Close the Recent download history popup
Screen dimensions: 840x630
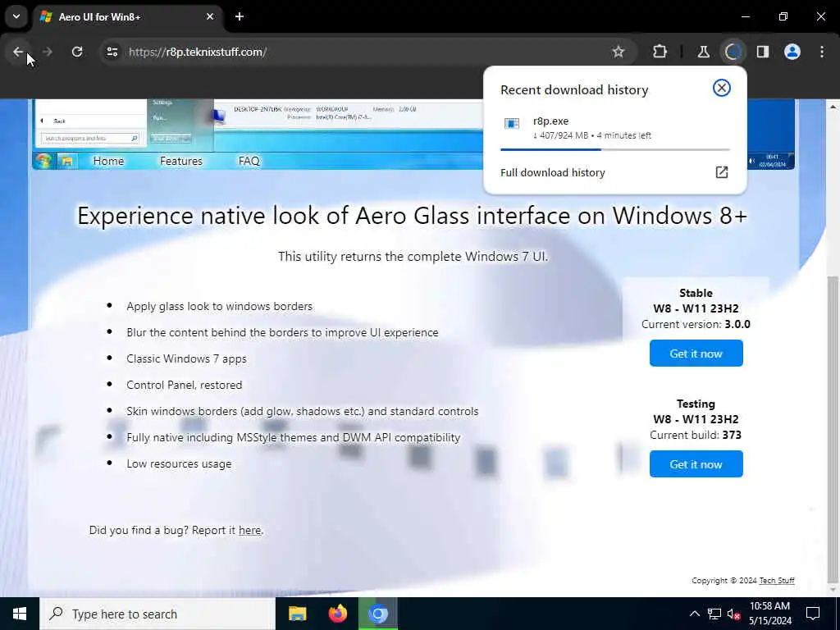click(x=722, y=88)
